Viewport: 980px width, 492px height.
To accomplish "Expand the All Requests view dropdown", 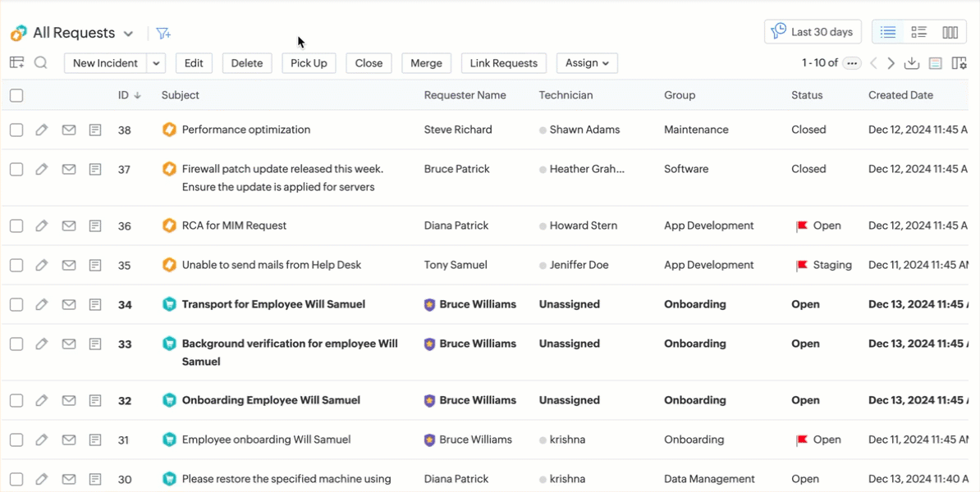I will click(128, 34).
